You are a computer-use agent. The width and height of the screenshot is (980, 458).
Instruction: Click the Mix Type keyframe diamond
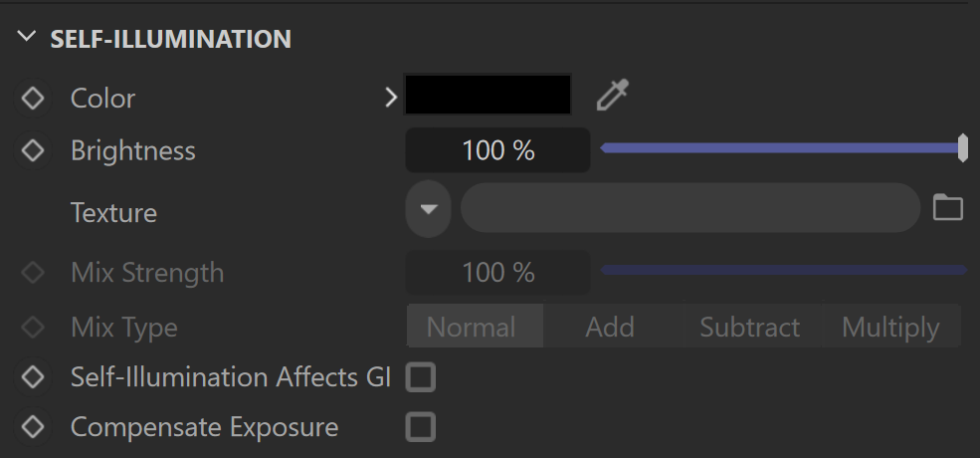(x=33, y=327)
